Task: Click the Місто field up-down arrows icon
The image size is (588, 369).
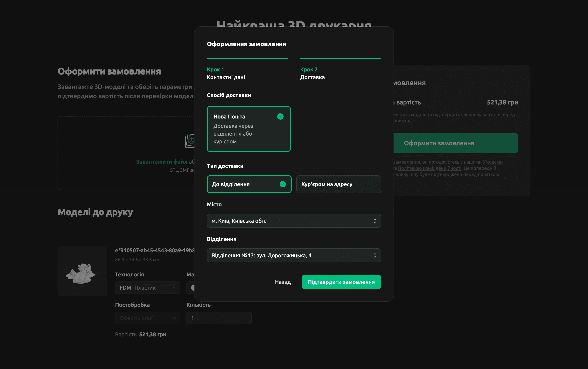Action: (x=375, y=221)
